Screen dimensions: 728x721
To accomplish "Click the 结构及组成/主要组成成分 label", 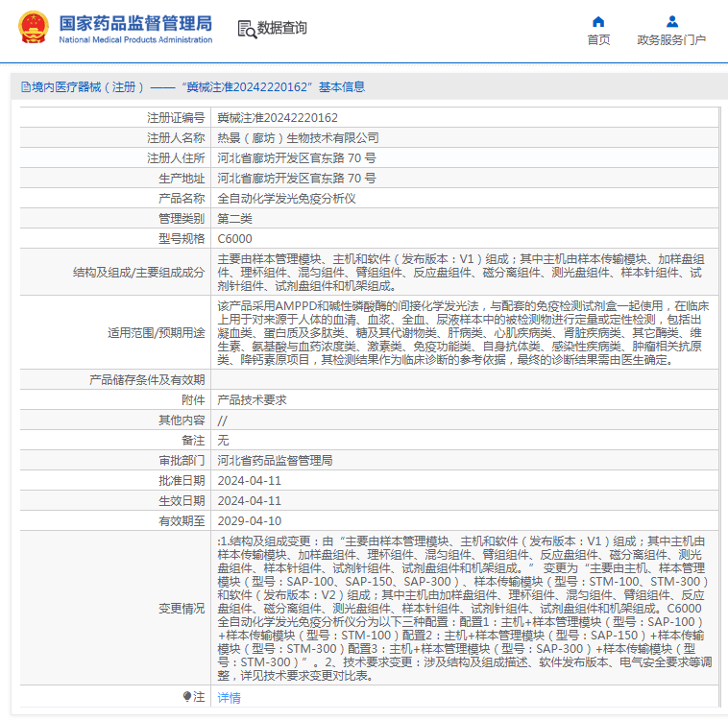I will (138, 273).
